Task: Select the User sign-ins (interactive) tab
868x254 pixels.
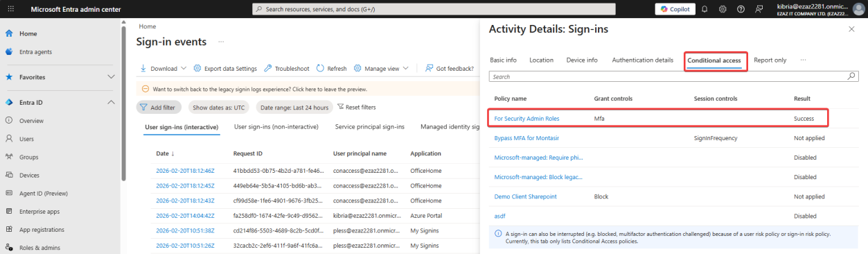Action: 181,127
